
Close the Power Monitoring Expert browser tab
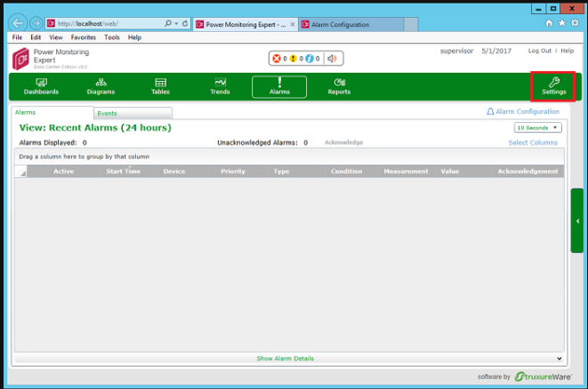(x=293, y=24)
